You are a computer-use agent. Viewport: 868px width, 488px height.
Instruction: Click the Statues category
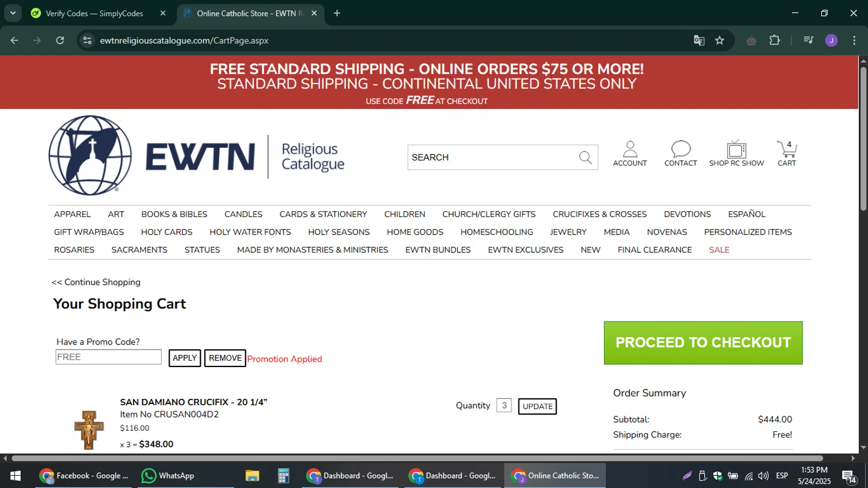coord(202,250)
